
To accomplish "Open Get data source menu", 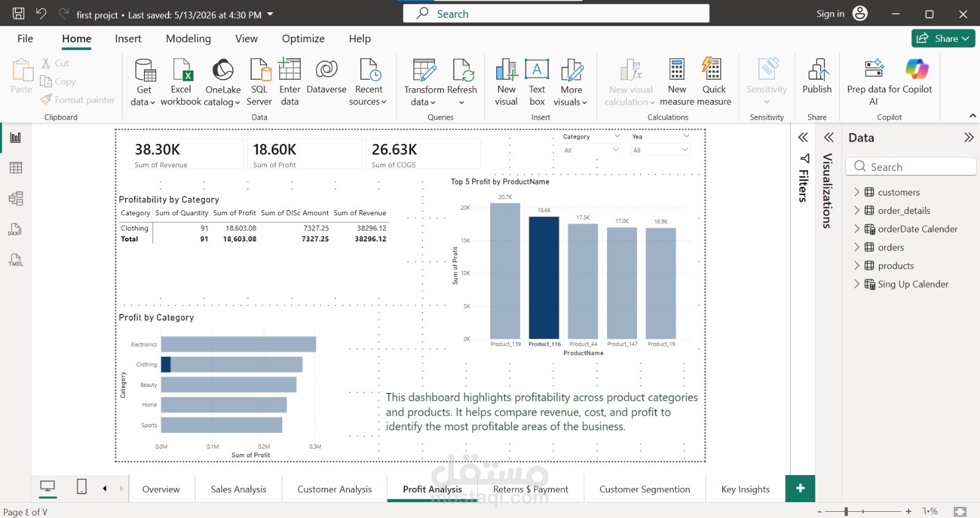I will tap(144, 83).
